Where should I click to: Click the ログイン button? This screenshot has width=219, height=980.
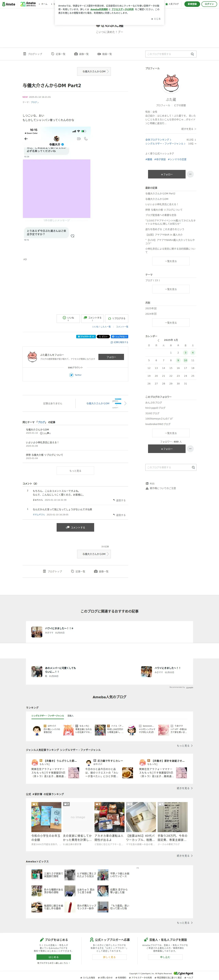[209, 4]
